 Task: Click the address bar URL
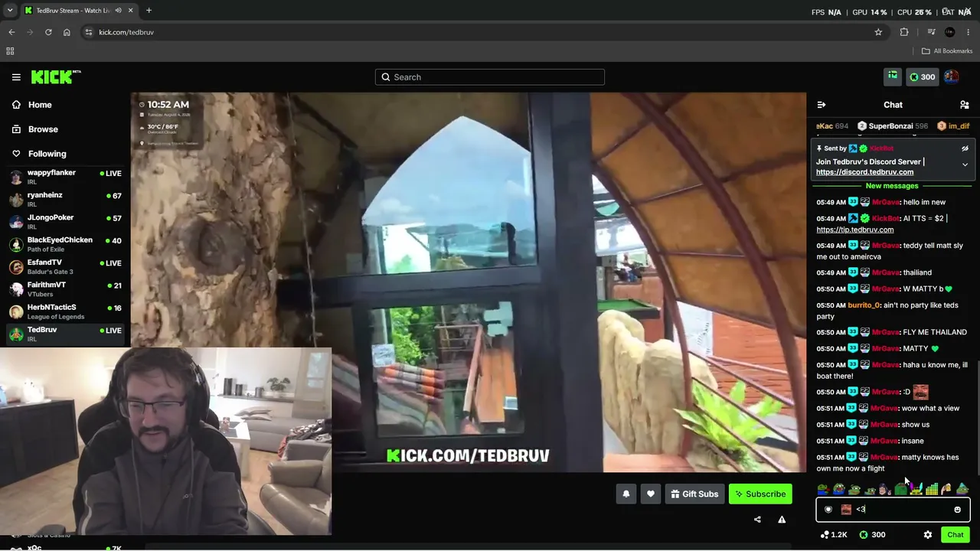click(x=126, y=32)
